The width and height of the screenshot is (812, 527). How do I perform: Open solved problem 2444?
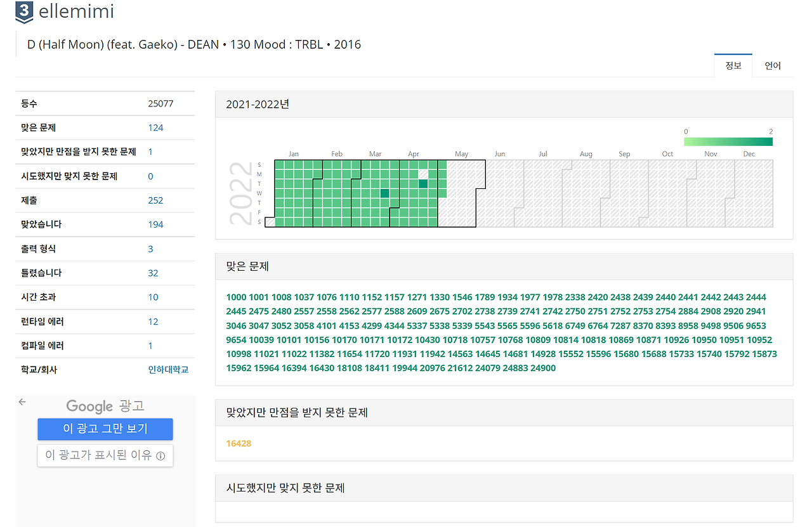tap(756, 297)
